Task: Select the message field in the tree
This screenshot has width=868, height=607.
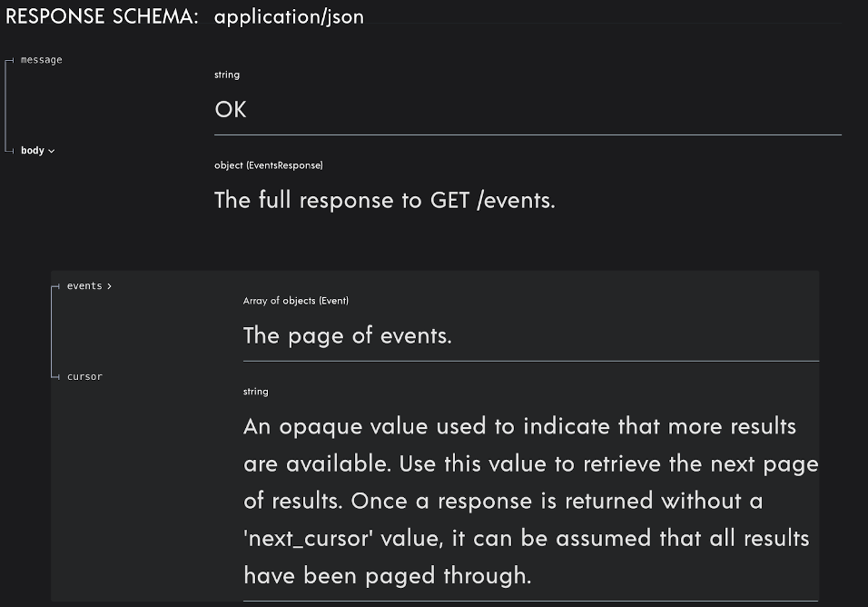Action: pyautogui.click(x=40, y=59)
